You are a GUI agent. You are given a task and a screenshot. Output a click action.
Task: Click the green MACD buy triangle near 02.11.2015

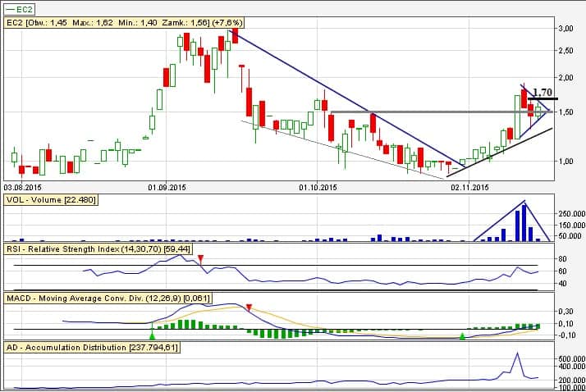[462, 335]
